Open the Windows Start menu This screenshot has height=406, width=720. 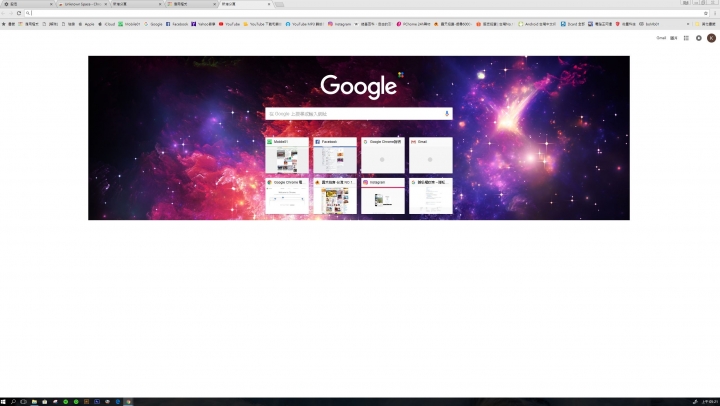tap(4, 402)
